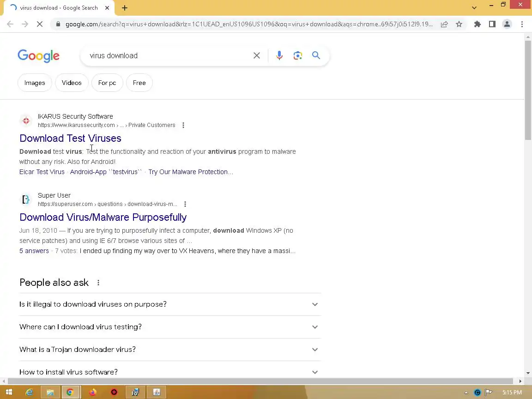
Task: Open the Chrome three-dot menu
Action: (522, 24)
